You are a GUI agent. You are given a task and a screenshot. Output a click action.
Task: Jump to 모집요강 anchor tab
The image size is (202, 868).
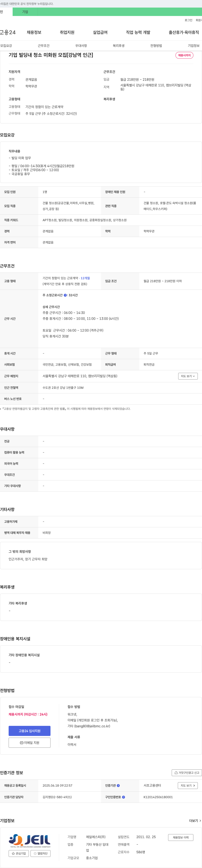[6, 45]
